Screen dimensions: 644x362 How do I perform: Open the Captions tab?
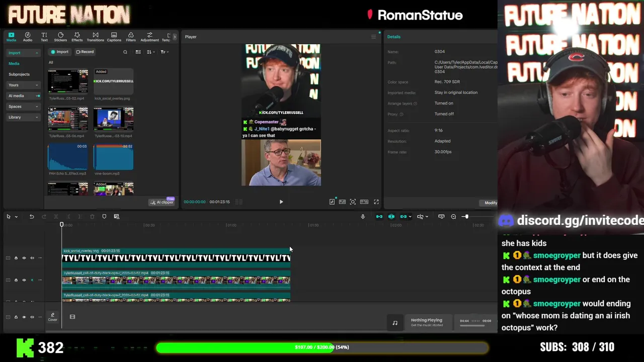[114, 37]
